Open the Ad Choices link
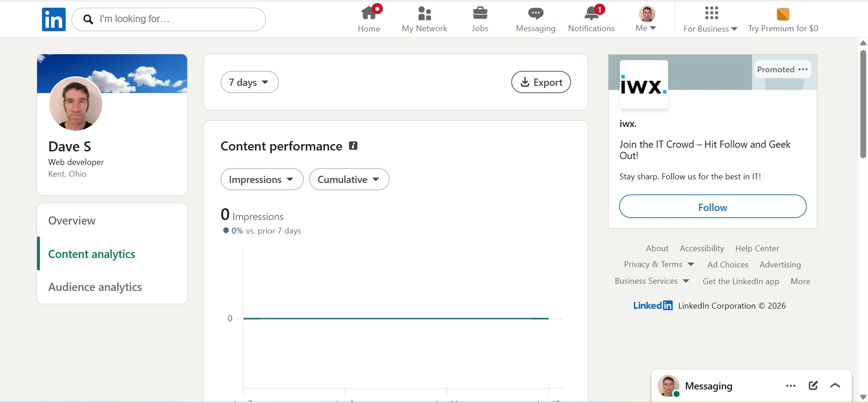Image resolution: width=868 pixels, height=403 pixels. tap(728, 264)
